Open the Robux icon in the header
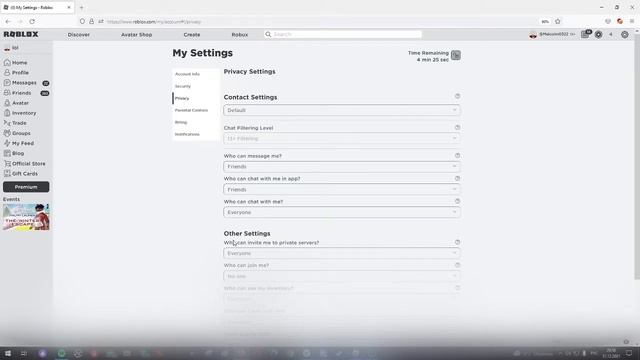640x360 pixels. click(599, 35)
